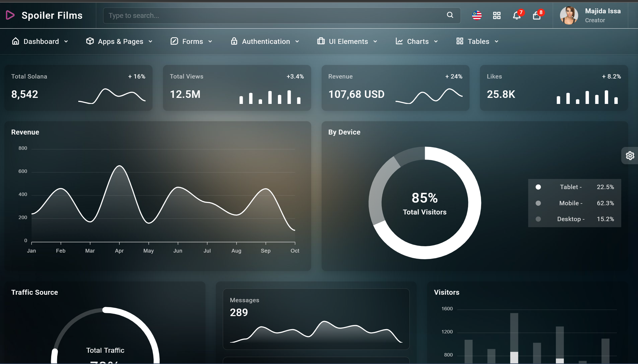This screenshot has width=638, height=364.
Task: Toggle the Tablet legend series
Action: [x=571, y=187]
